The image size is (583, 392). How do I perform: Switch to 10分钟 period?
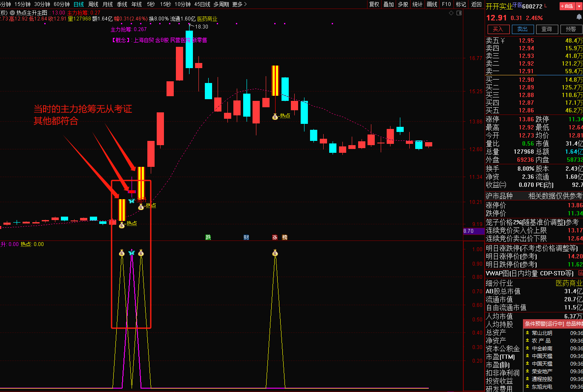183,4
